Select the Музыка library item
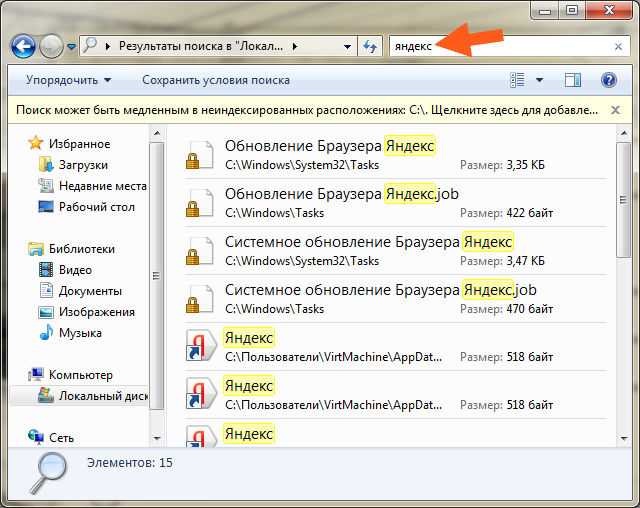Viewport: 640px width, 508px height. pos(80,332)
